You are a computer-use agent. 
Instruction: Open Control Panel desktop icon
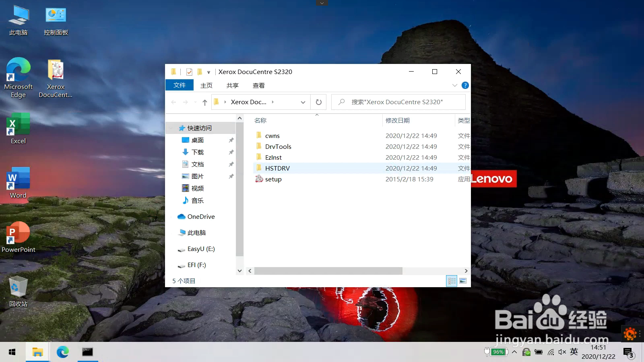(56, 21)
